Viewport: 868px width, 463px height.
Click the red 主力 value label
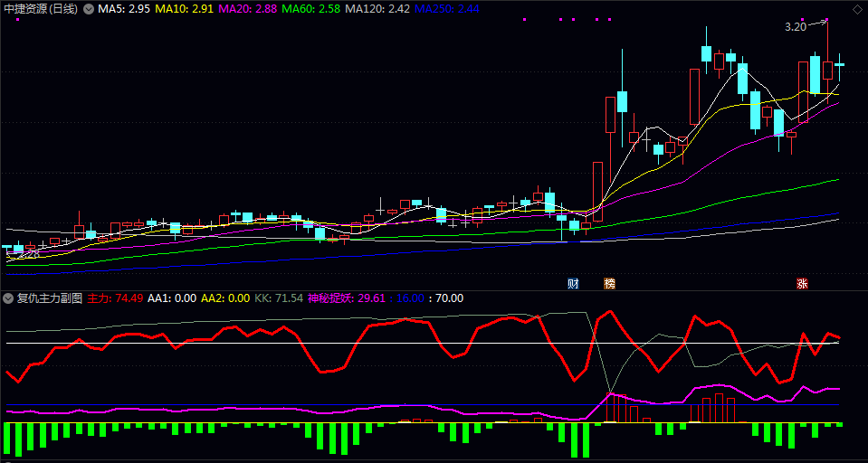[x=115, y=298]
